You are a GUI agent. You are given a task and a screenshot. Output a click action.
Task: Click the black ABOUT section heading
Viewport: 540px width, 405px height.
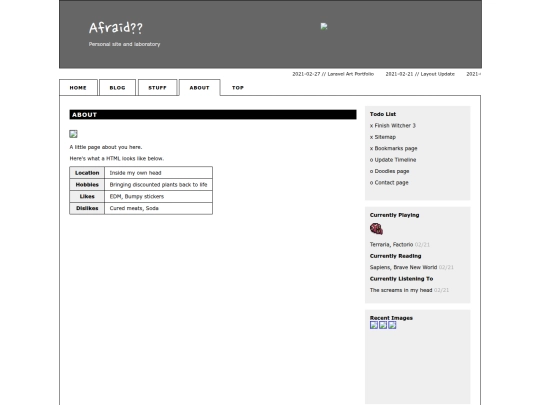point(213,115)
